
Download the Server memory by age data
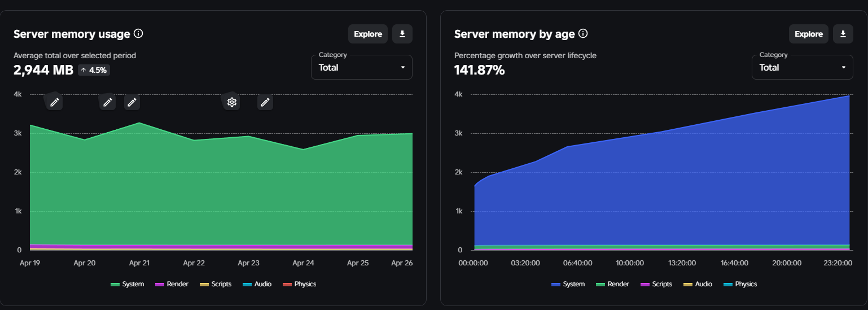(843, 34)
